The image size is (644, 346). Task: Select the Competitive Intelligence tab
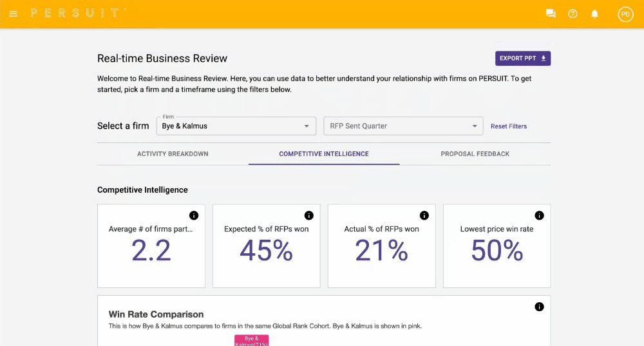pyautogui.click(x=324, y=154)
